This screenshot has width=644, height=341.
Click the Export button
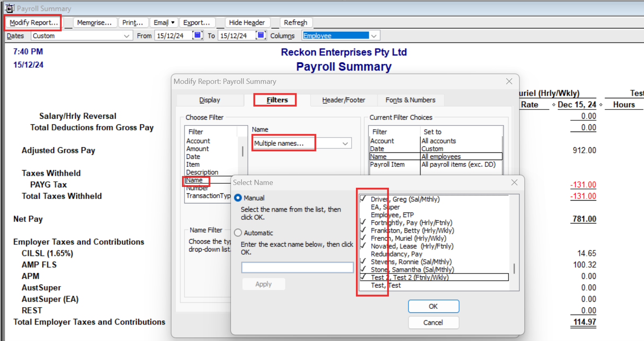click(x=197, y=22)
